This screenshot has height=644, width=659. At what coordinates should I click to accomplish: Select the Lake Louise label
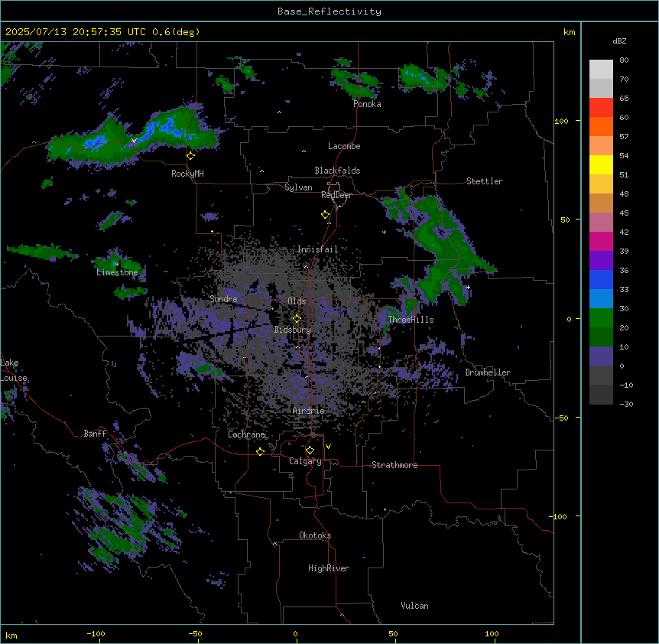pyautogui.click(x=14, y=370)
